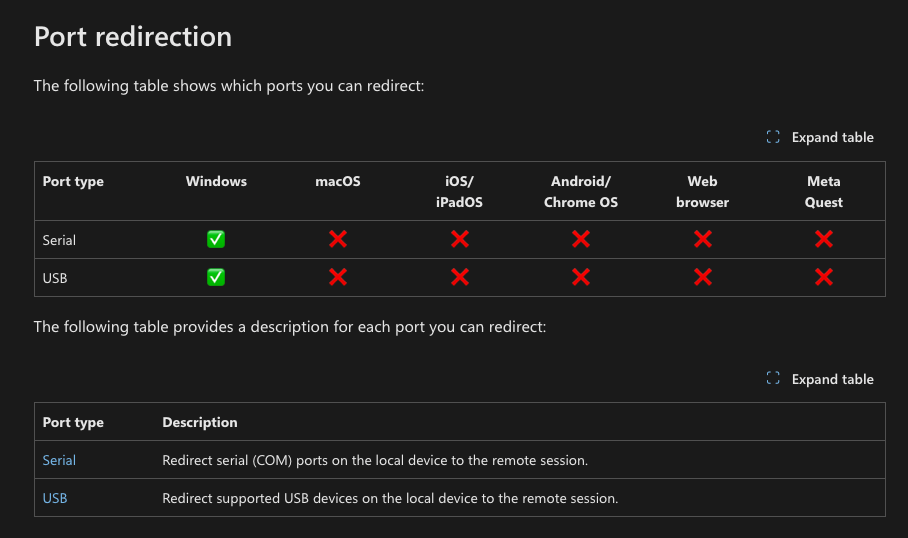Click the red X for USB under iOS/iPadOS
Viewport: 908px width, 538px height.
coord(460,277)
